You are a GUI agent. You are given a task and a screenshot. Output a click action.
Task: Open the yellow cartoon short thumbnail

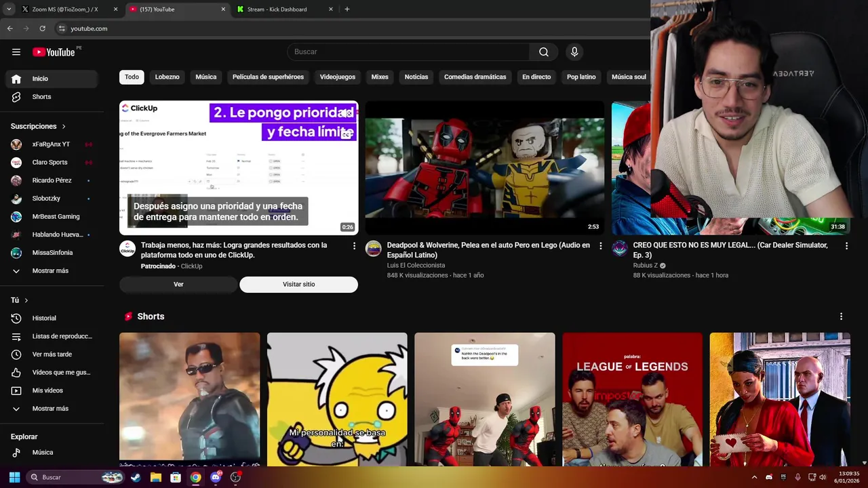pos(337,399)
